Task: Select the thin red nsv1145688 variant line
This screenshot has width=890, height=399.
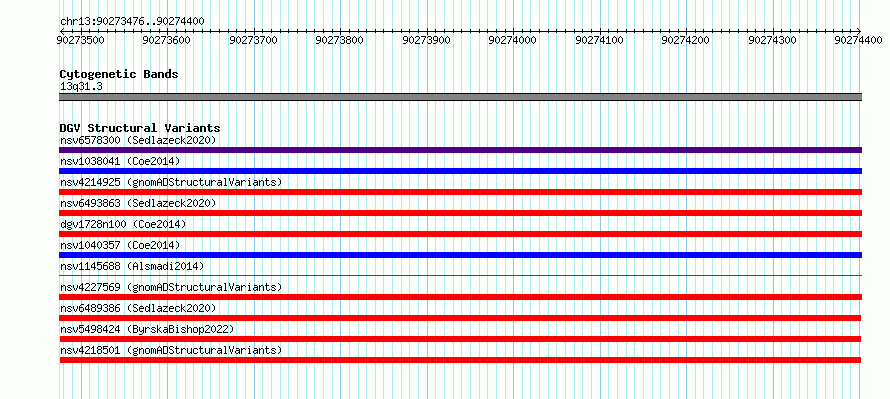Action: (x=460, y=275)
